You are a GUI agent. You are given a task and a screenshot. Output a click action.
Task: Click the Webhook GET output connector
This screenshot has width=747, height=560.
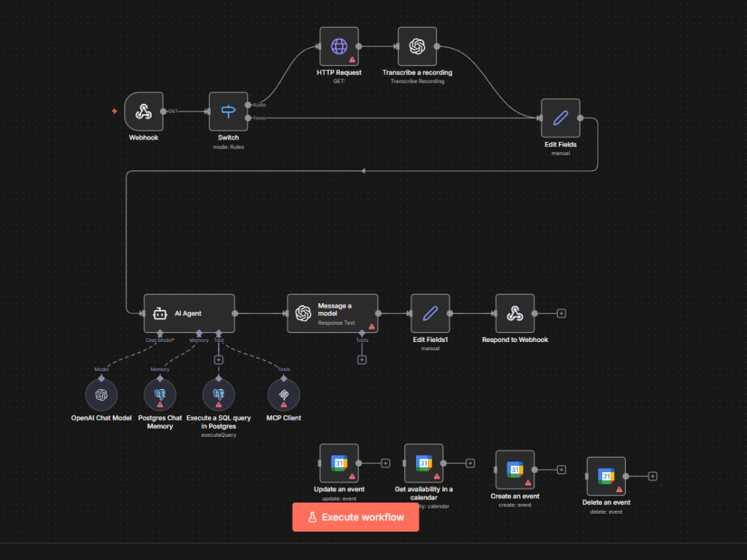pyautogui.click(x=164, y=111)
